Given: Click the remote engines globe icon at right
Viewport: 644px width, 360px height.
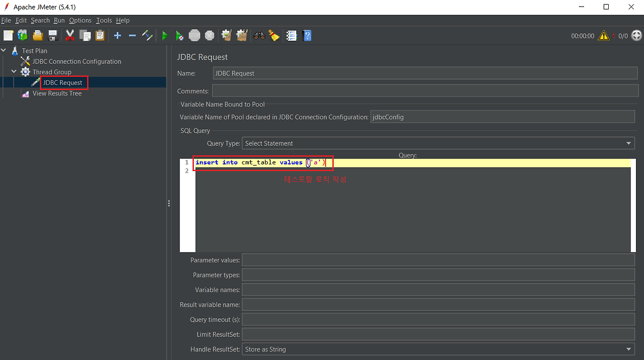Looking at the screenshot, I should [x=636, y=36].
